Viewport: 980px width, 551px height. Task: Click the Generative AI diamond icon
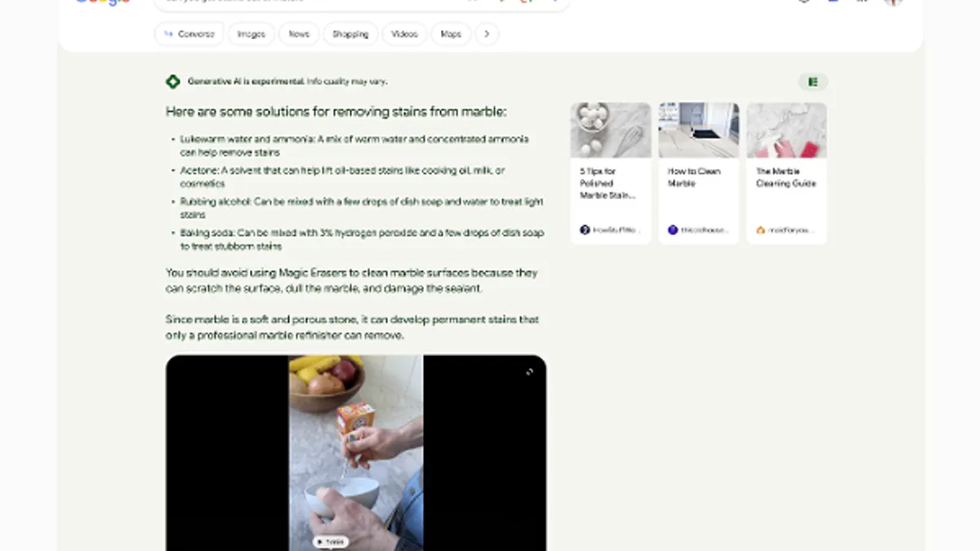coord(172,82)
